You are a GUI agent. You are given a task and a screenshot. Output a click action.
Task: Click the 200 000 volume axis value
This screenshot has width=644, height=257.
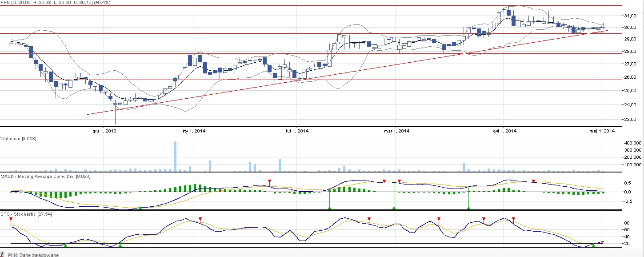pos(633,157)
